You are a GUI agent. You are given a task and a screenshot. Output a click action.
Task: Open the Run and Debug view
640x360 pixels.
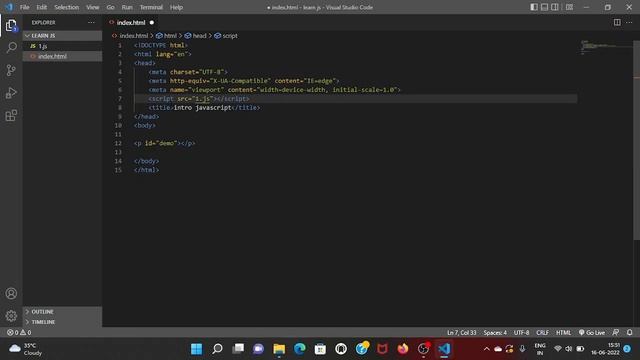(x=11, y=93)
